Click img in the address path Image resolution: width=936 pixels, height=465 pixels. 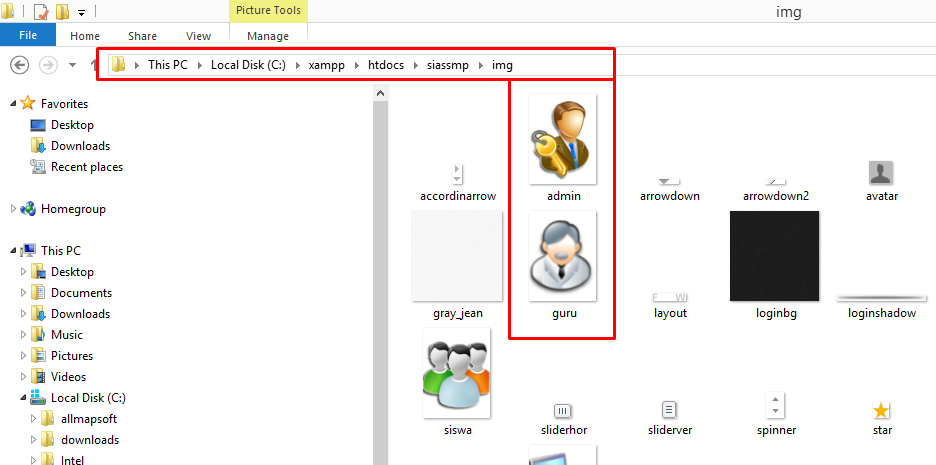(502, 64)
